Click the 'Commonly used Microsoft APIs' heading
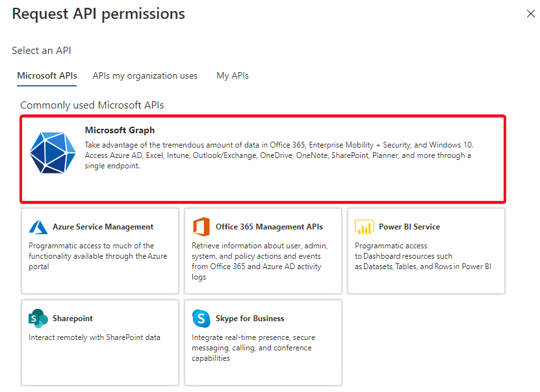The image size is (540, 392). pos(92,105)
